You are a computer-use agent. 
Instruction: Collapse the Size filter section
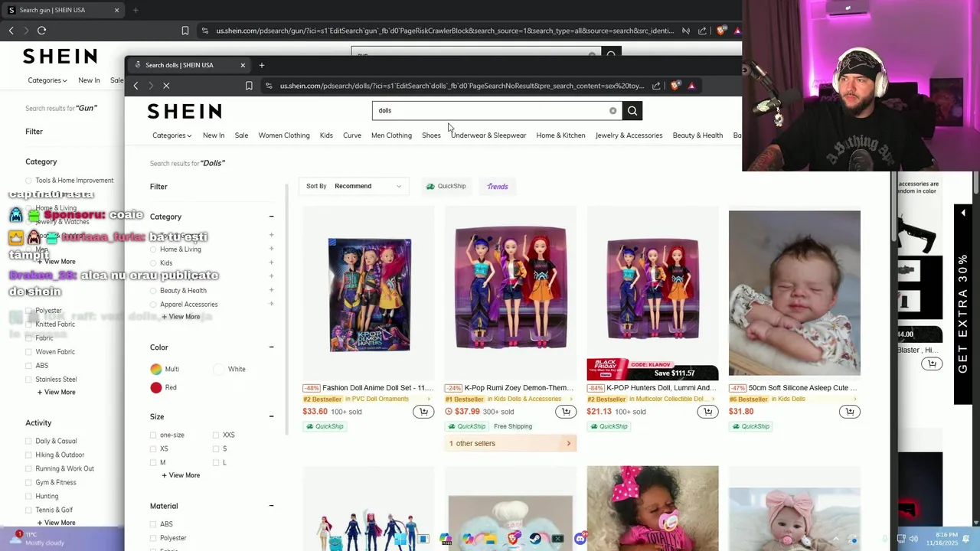pos(271,416)
